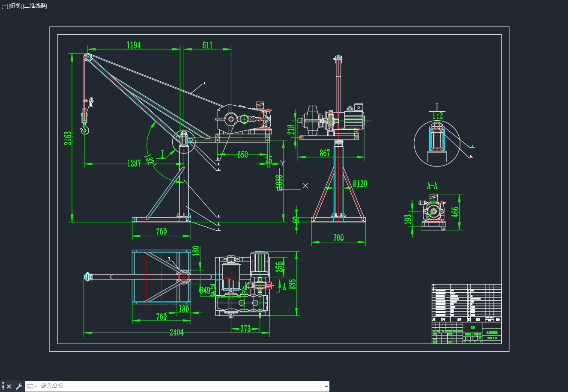Select the 193 dimension text
568x392 pixels.
(408, 219)
